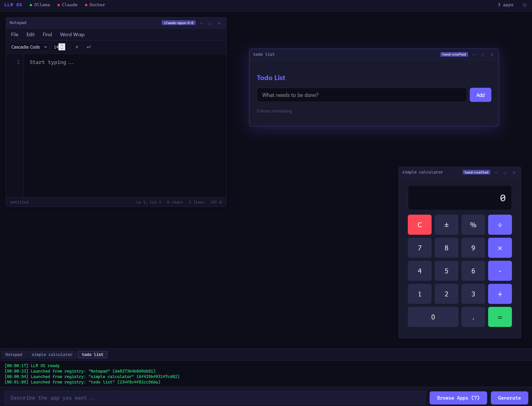This screenshot has height=406, width=532.
Task: Decrease font size with stepper down arrow
Action: [x=62, y=49]
